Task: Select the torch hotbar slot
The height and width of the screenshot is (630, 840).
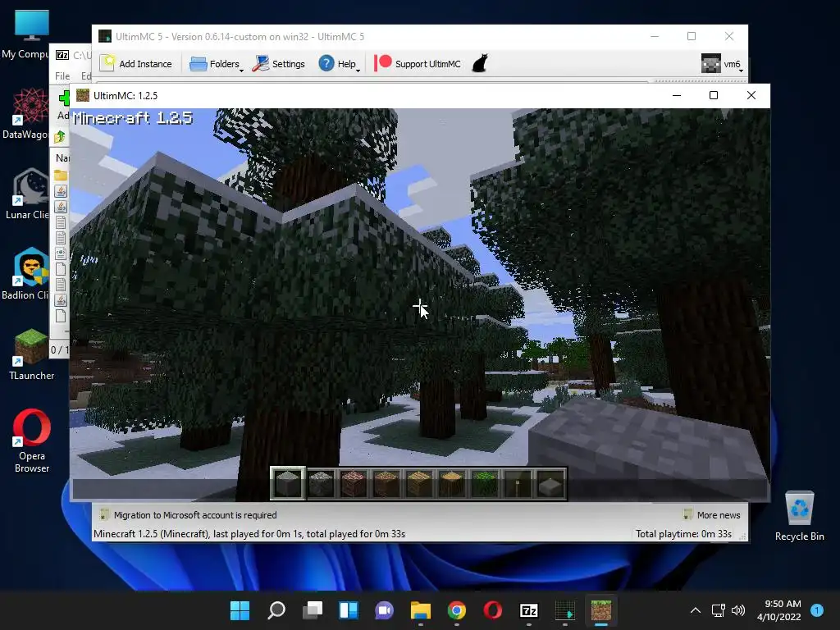Action: tap(518, 484)
